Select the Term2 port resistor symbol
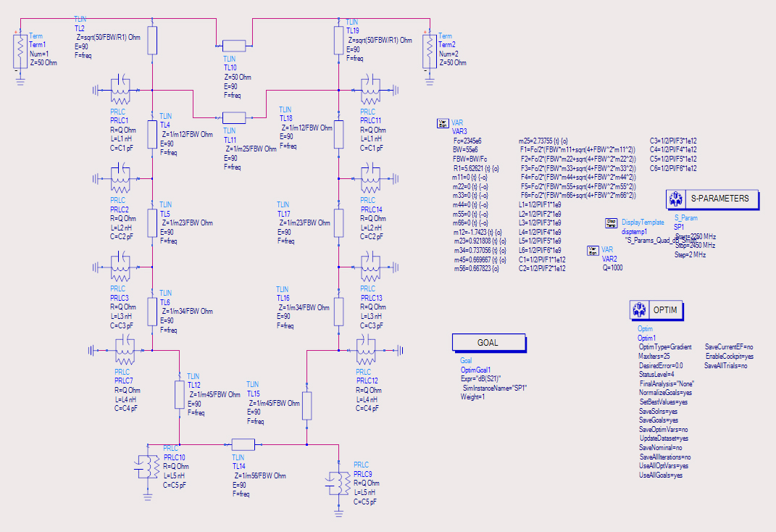Screen dimensions: 776x532 point(430,51)
